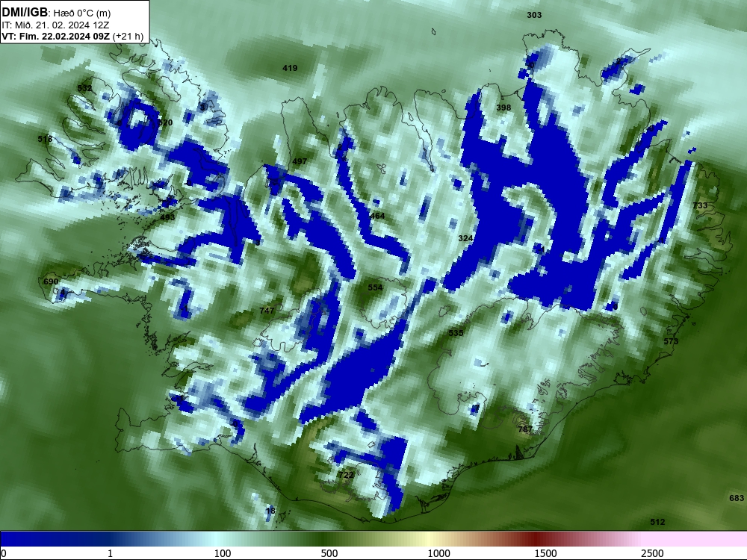Click the 1500 label on the color scale
This screenshot has width=747, height=560.
coord(545,553)
